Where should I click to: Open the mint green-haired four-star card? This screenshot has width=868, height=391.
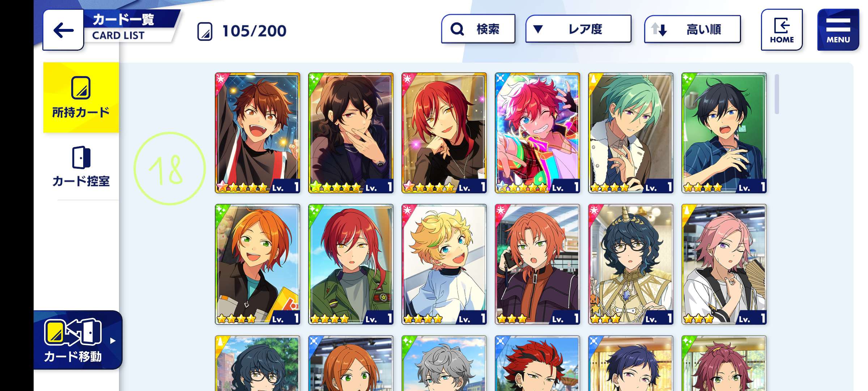[x=631, y=133]
